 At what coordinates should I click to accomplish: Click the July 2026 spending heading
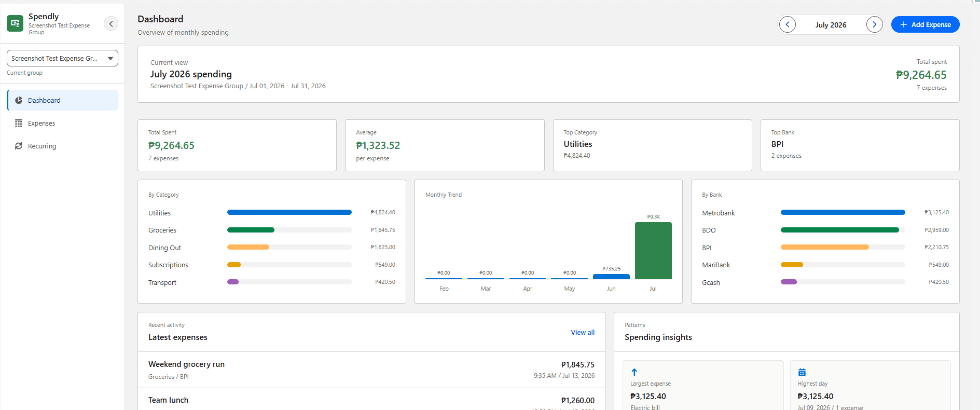pos(191,74)
